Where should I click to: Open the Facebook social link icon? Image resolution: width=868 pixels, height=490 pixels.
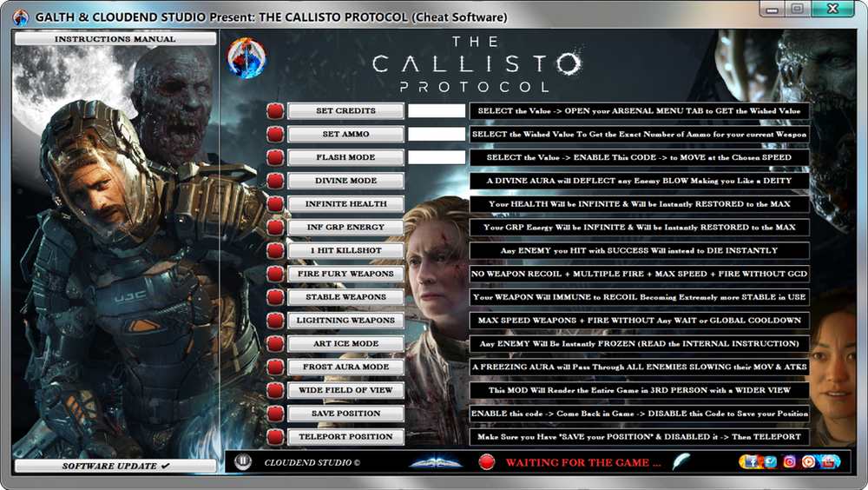coord(750,461)
